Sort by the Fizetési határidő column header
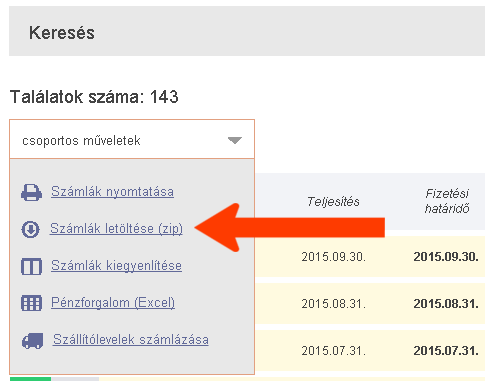The height and width of the screenshot is (381, 485). (x=447, y=201)
